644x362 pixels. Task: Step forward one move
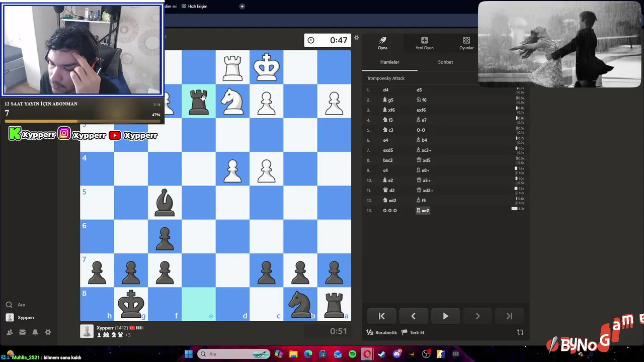click(477, 316)
